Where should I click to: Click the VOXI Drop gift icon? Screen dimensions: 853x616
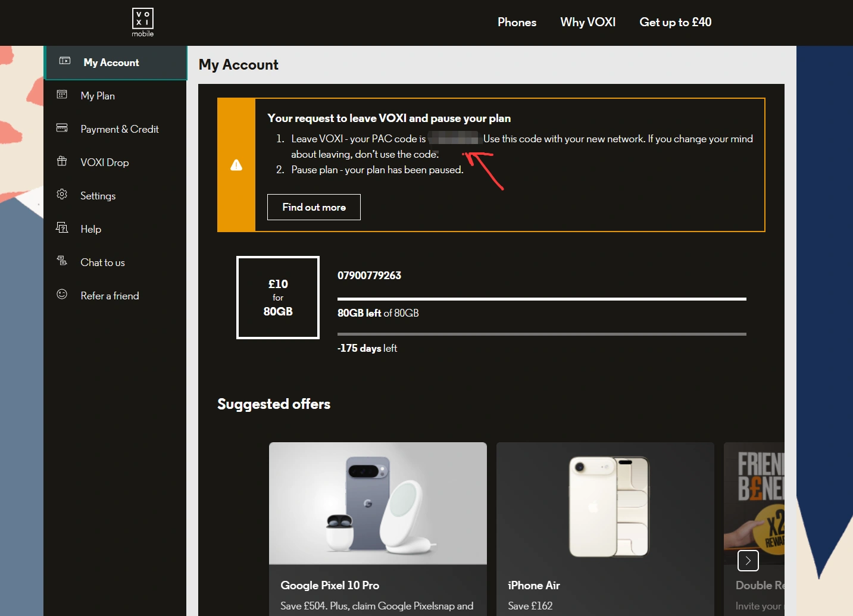point(62,161)
